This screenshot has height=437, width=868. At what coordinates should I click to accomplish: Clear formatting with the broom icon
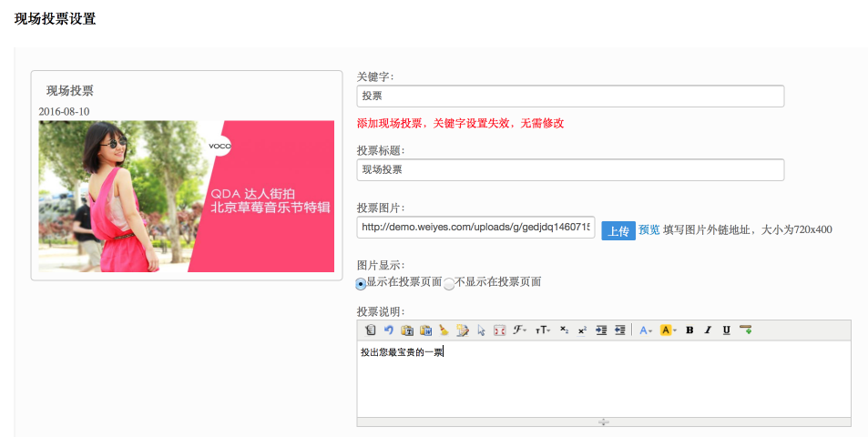click(x=444, y=330)
